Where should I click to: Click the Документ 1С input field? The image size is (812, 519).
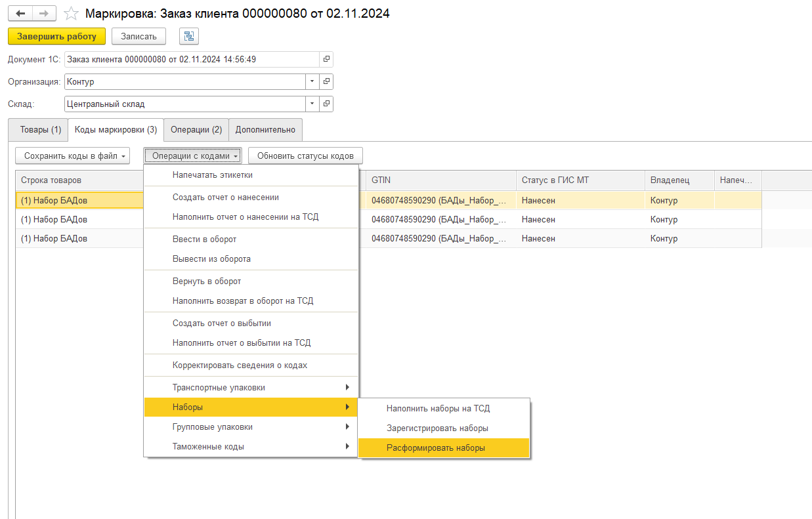point(191,60)
